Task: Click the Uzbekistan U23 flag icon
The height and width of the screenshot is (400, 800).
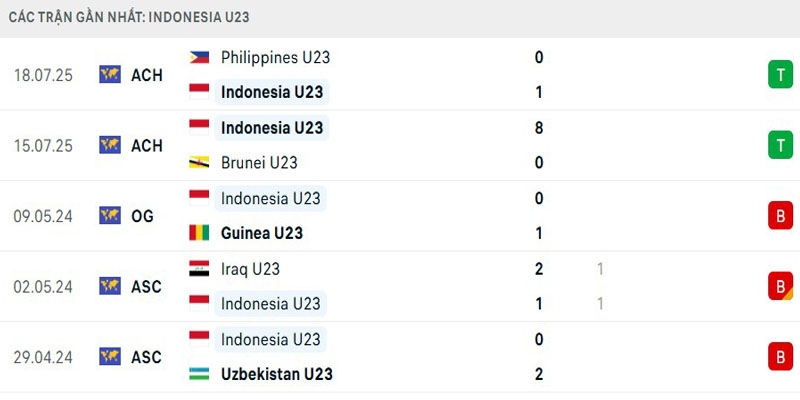Action: tap(199, 374)
